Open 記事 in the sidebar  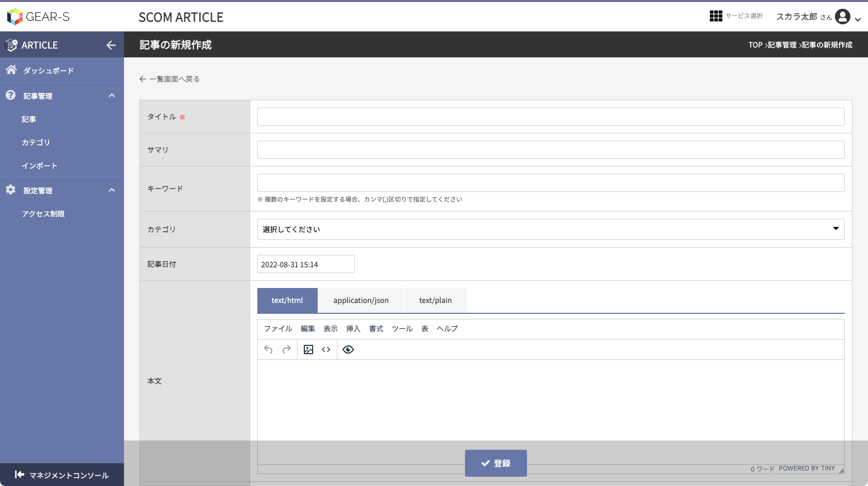(x=29, y=119)
